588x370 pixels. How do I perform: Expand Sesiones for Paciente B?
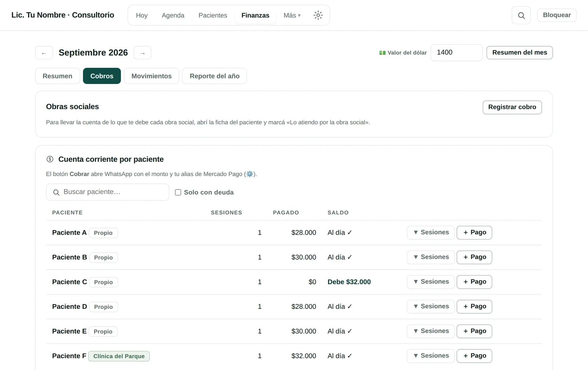[431, 257]
